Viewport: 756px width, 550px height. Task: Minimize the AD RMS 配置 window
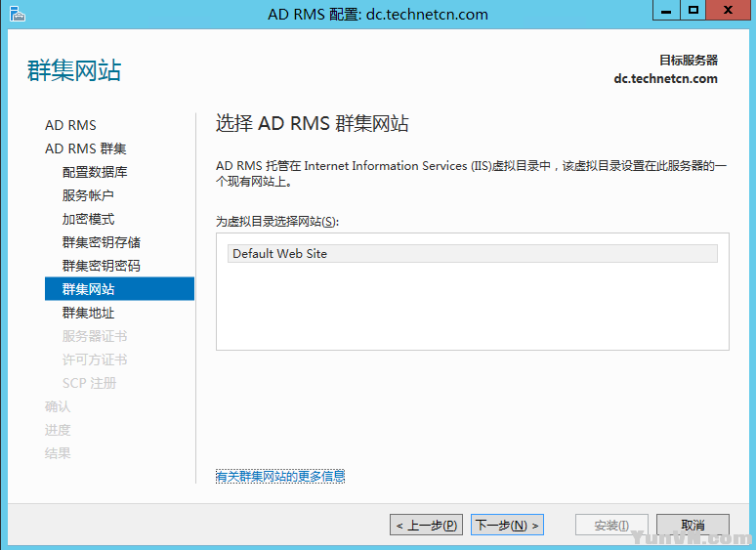click(x=666, y=10)
